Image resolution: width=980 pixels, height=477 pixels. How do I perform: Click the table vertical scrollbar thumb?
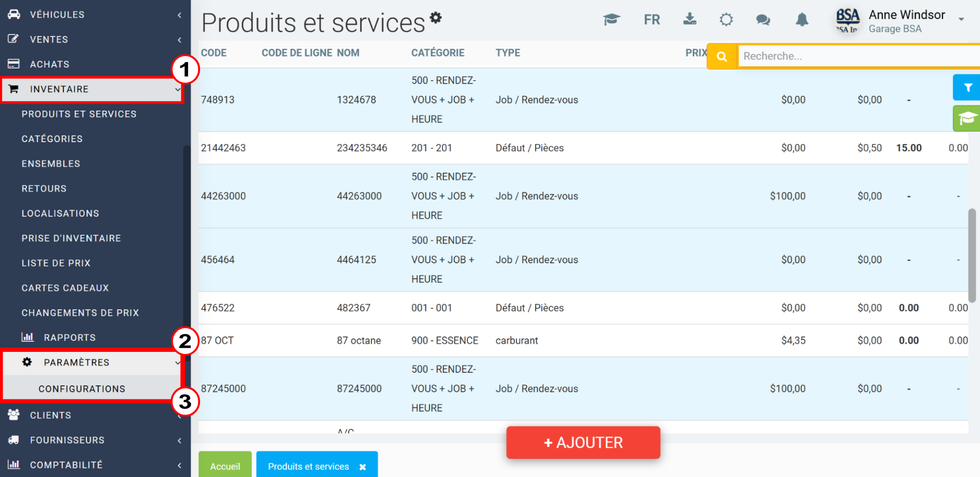point(972,255)
